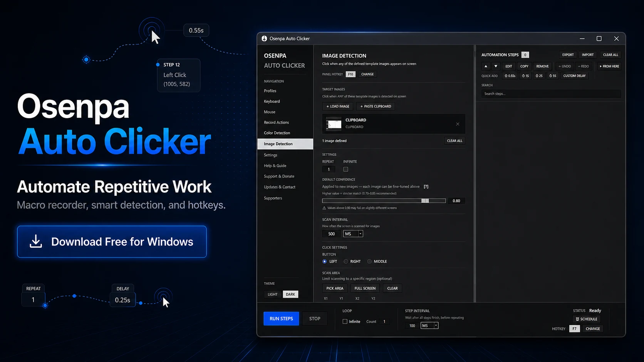Viewport: 644px width, 362px height.
Task: Quick add a 0.55s delay step
Action: pyautogui.click(x=510, y=75)
